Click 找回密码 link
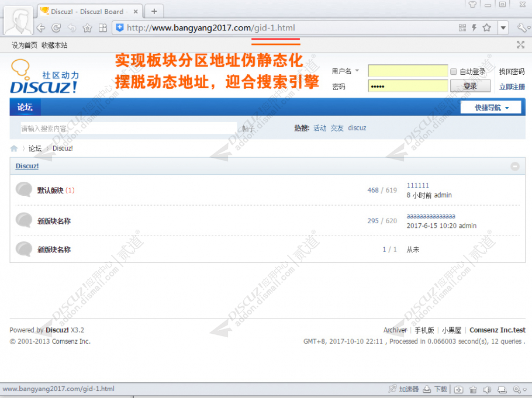Viewport: 532px width, 398px height. point(512,71)
